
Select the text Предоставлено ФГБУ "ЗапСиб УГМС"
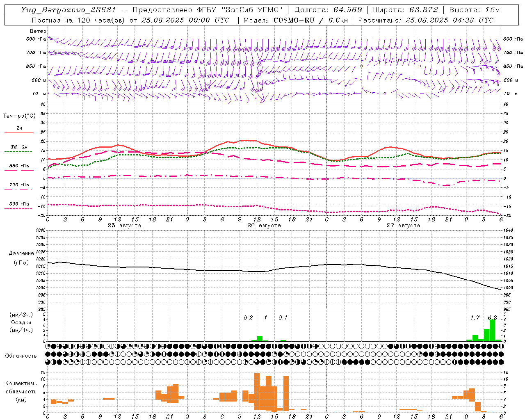pos(208,10)
